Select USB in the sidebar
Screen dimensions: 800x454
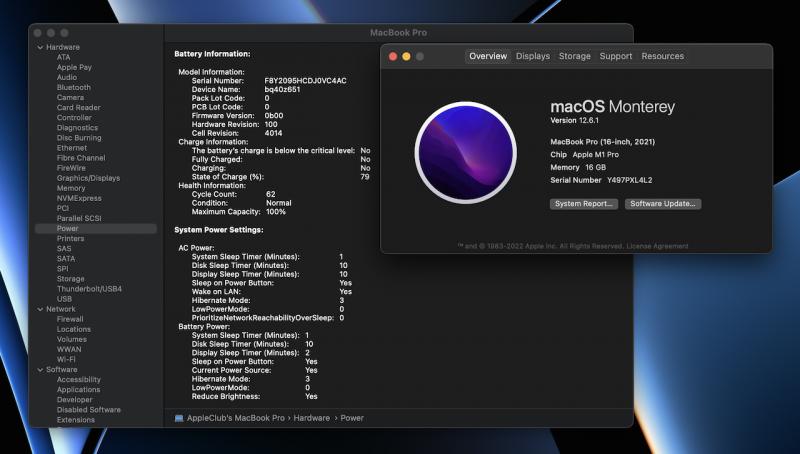tap(64, 299)
